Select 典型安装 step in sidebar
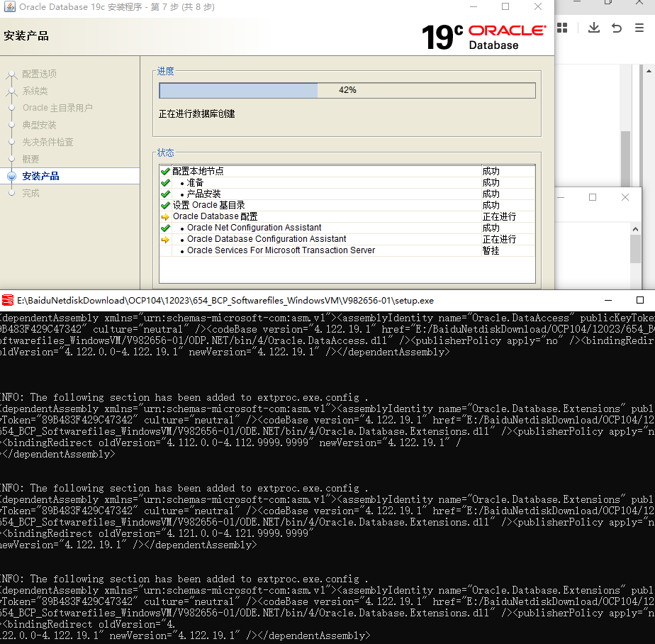 click(39, 125)
